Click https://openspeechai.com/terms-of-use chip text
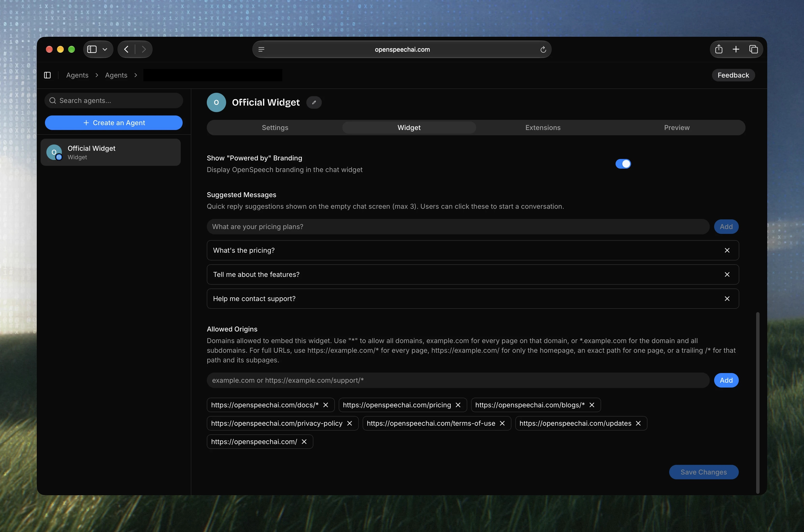Screen dimensions: 804x532 coord(431,424)
